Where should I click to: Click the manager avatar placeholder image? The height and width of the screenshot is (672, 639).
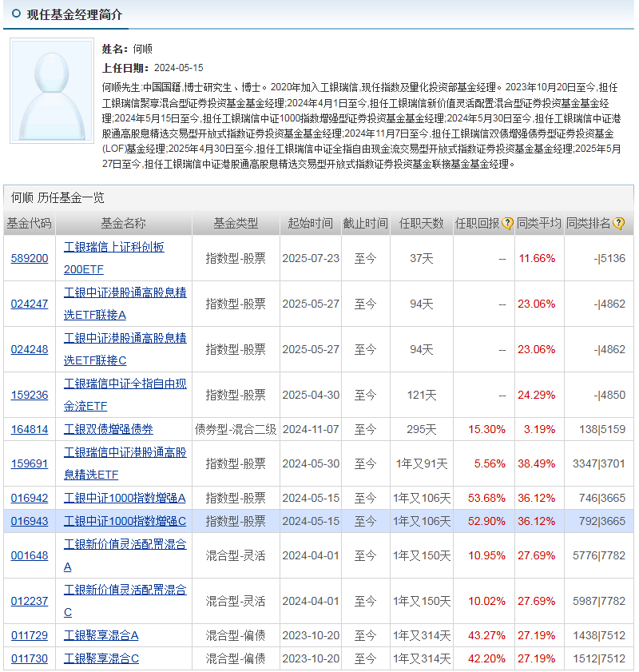(x=52, y=90)
